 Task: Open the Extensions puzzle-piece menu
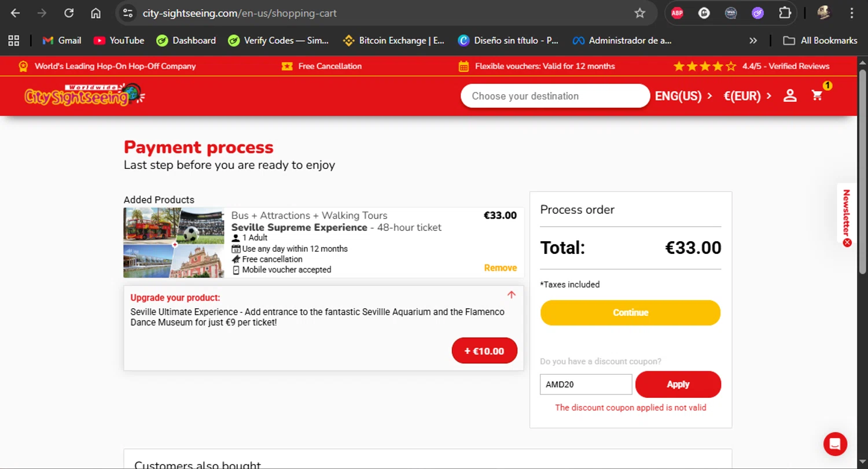pyautogui.click(x=785, y=13)
